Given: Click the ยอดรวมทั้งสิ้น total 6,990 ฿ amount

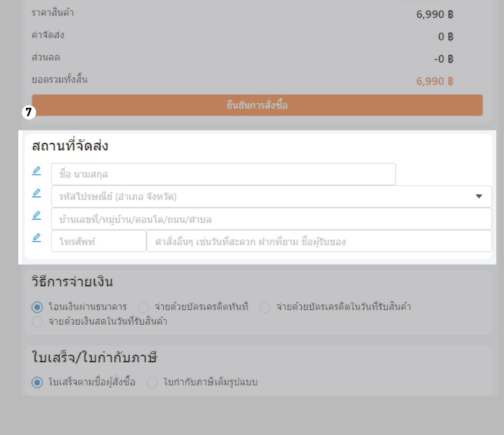Looking at the screenshot, I should (435, 81).
